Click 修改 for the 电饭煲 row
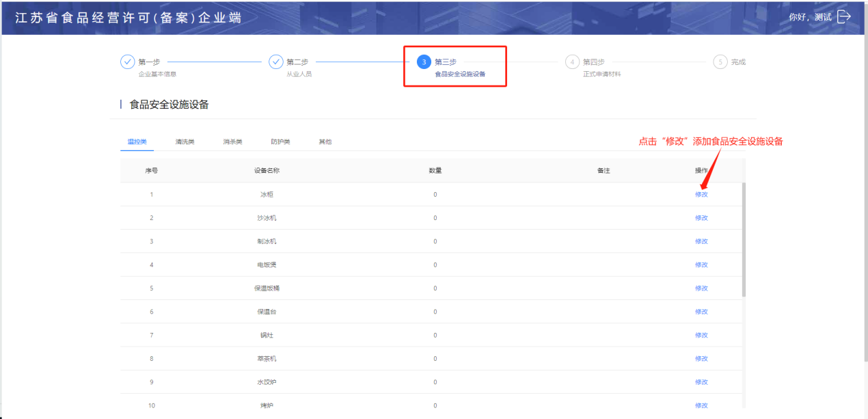Image resolution: width=868 pixels, height=419 pixels. click(701, 265)
